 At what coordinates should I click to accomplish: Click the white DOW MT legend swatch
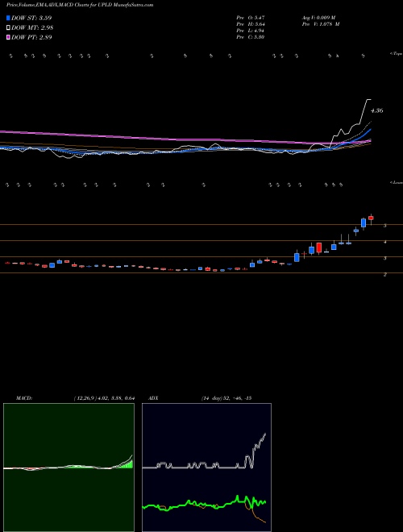coord(9,27)
